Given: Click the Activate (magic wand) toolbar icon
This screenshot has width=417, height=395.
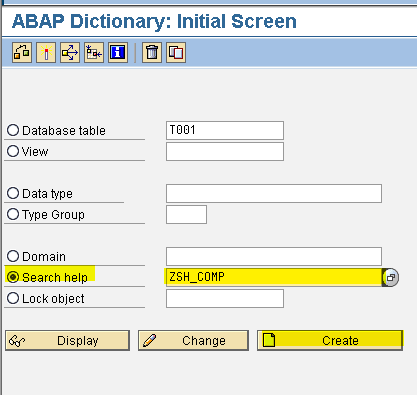Looking at the screenshot, I should coord(46,53).
